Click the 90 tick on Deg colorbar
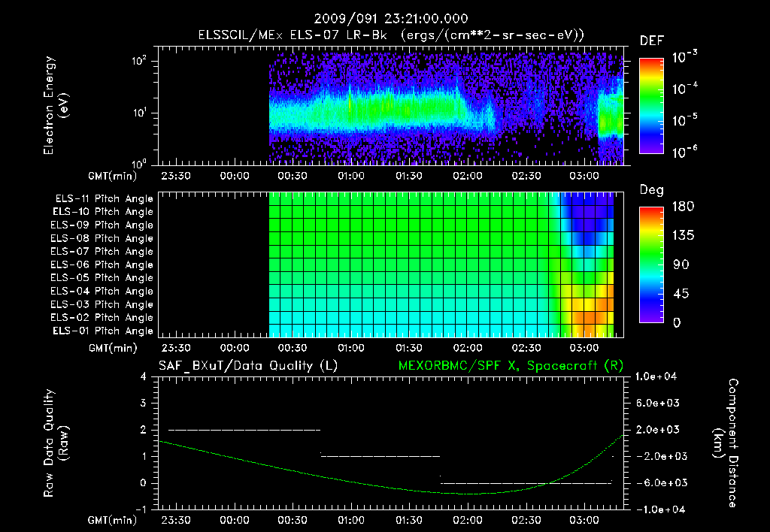This screenshot has height=532, width=770. click(681, 265)
